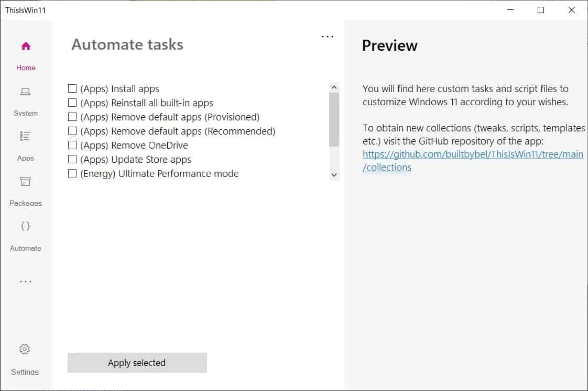The image size is (588, 391).
Task: Open the Settings gear icon
Action: click(x=24, y=349)
